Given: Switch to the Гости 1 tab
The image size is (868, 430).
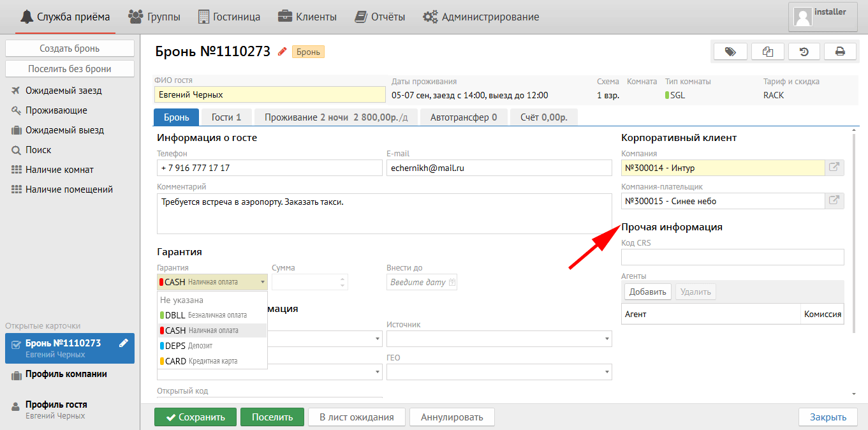Looking at the screenshot, I should (226, 117).
